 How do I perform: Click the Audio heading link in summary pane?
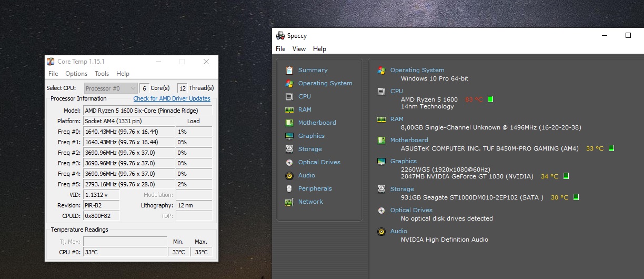pyautogui.click(x=399, y=231)
